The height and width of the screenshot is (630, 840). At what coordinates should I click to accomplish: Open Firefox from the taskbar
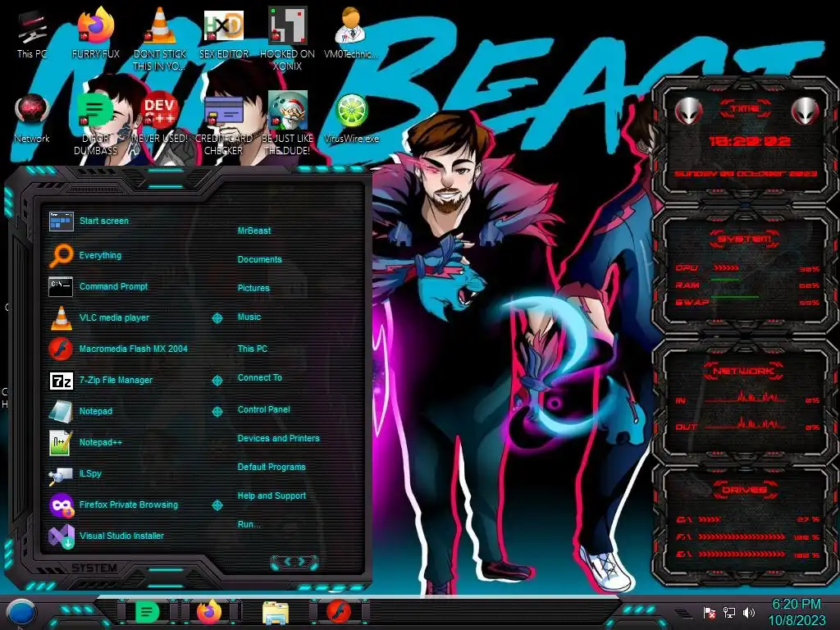tap(209, 612)
